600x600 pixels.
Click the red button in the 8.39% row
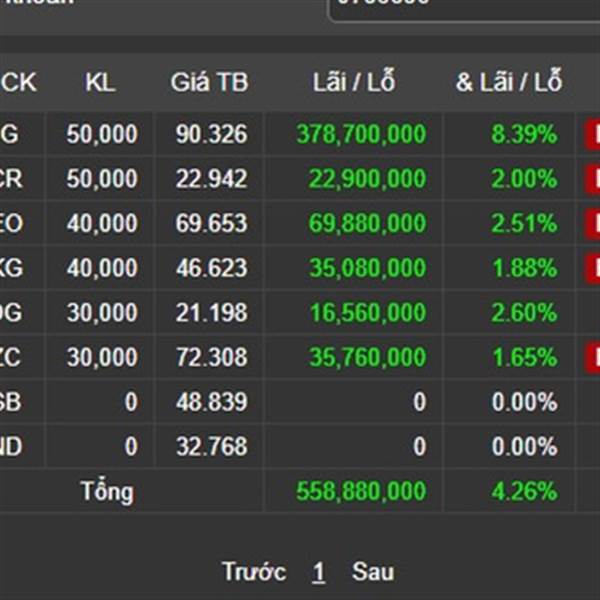[592, 134]
